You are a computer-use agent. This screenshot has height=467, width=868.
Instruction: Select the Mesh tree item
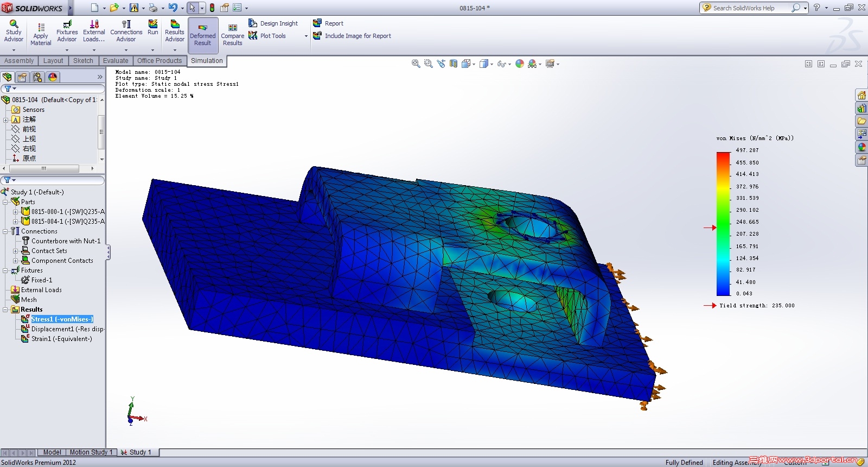pos(24,300)
